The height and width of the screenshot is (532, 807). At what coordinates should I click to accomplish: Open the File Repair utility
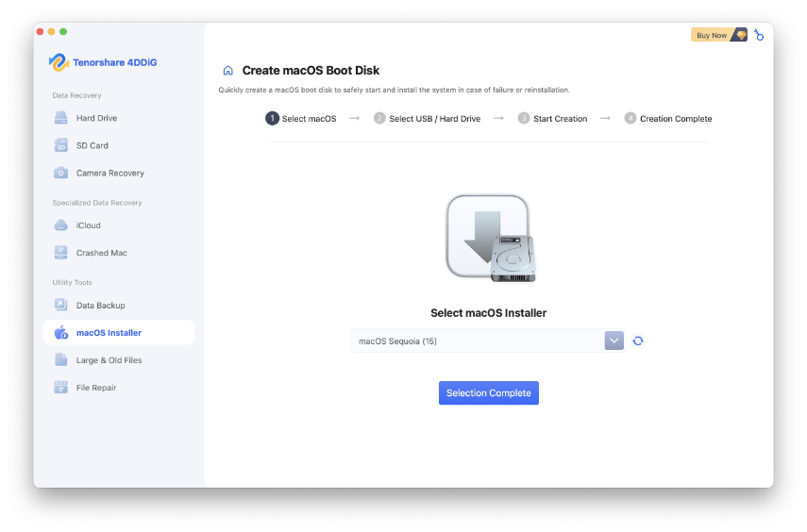pyautogui.click(x=119, y=388)
